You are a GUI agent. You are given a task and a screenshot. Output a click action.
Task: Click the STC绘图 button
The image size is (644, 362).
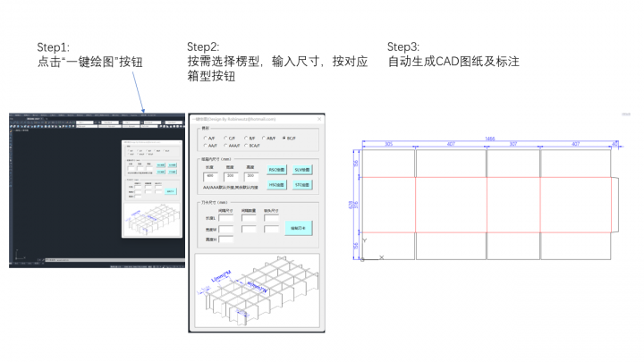point(301,185)
